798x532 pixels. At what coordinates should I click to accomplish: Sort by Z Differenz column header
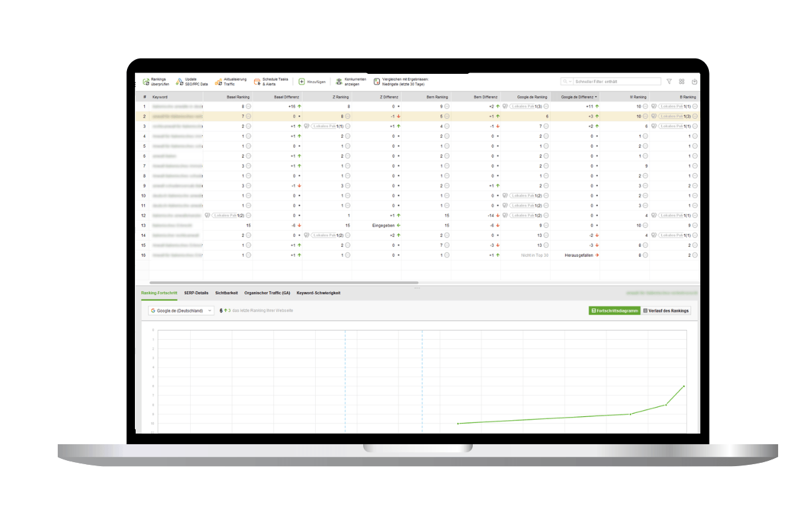click(x=377, y=96)
